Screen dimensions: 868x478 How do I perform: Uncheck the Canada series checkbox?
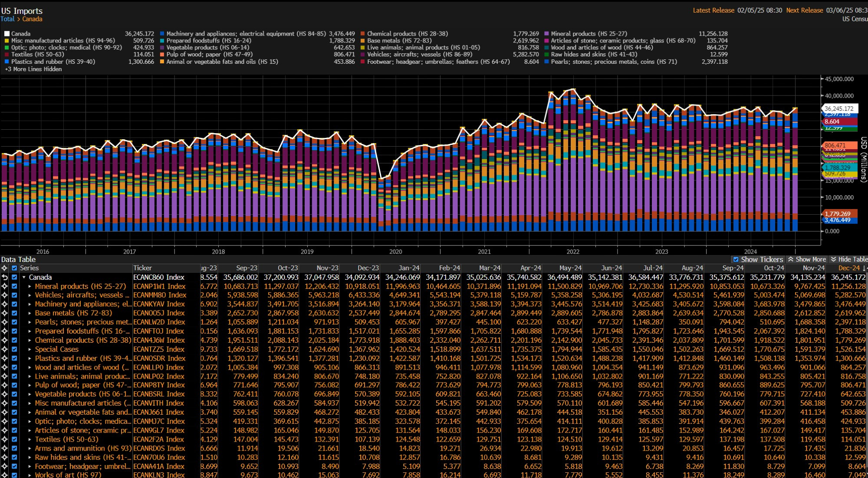(x=14, y=277)
